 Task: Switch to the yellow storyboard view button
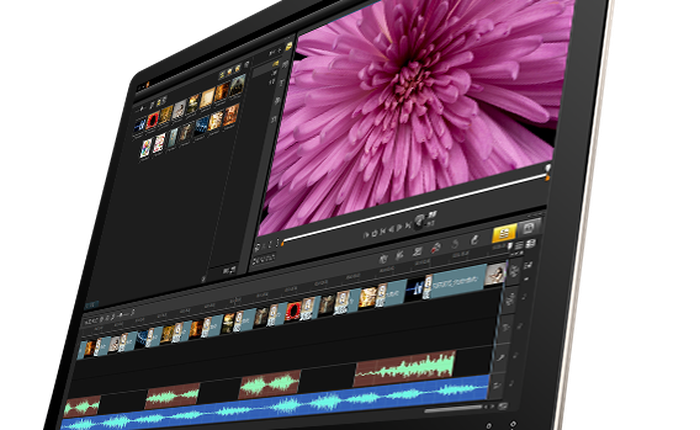pyautogui.click(x=504, y=233)
